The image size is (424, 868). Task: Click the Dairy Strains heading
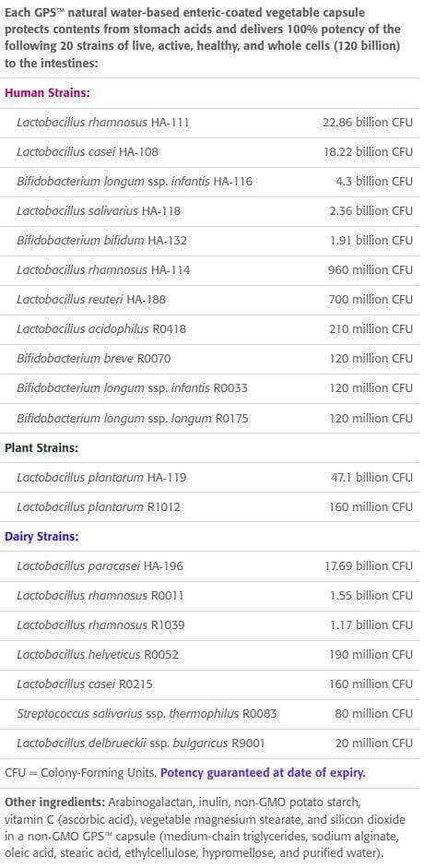[42, 537]
